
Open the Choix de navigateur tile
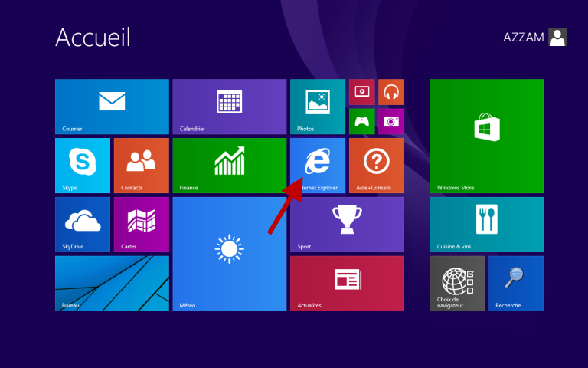pos(457,284)
